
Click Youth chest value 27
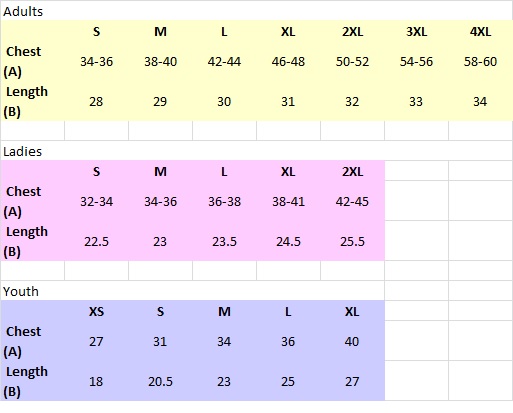point(96,342)
